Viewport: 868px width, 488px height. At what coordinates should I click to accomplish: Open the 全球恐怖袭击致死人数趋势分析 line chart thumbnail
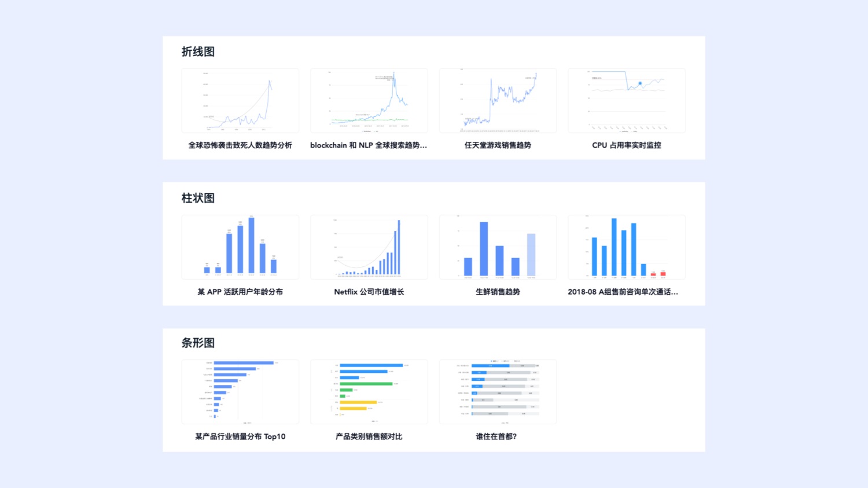point(240,101)
